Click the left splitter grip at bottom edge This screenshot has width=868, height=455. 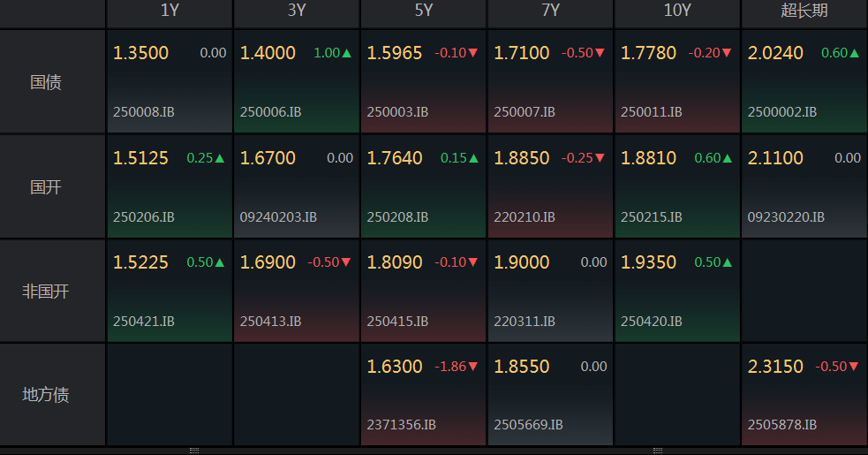point(194,451)
